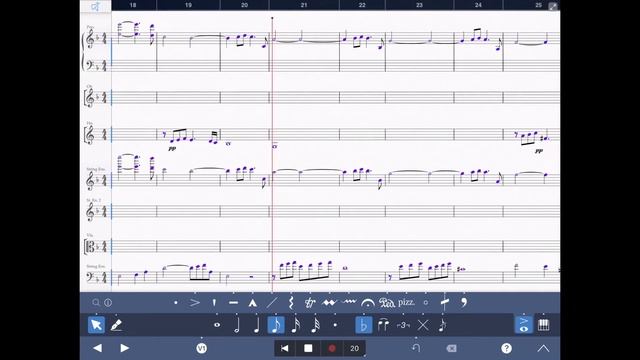Jump to measure 24 in ruler
Viewport: 640px width, 360px height.
click(478, 5)
